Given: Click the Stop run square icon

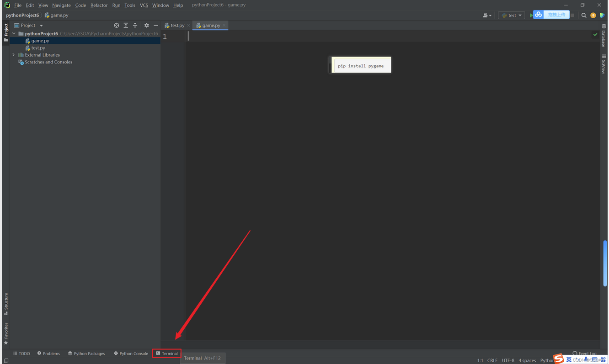Looking at the screenshot, I should 572,15.
